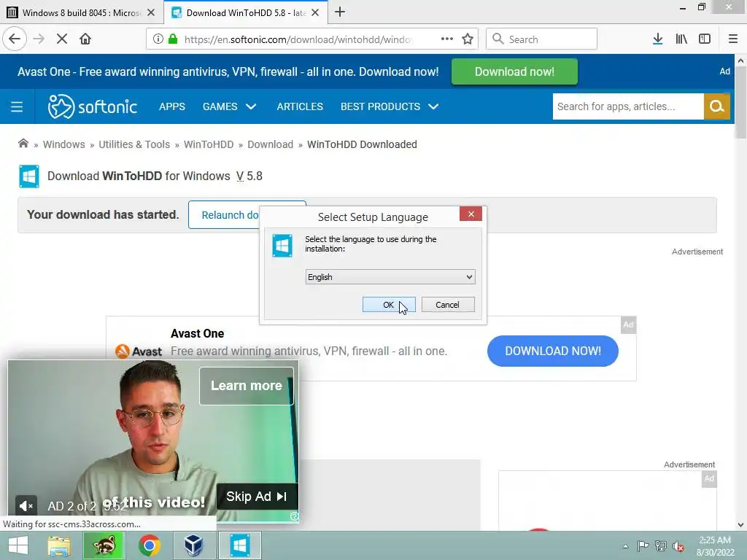Screen dimensions: 747x560
Task: Focus Softonic search for apps field
Action: tap(628, 106)
